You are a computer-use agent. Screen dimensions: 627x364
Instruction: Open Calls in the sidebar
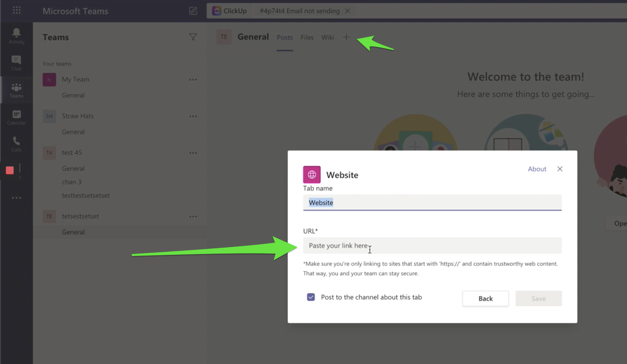(17, 144)
